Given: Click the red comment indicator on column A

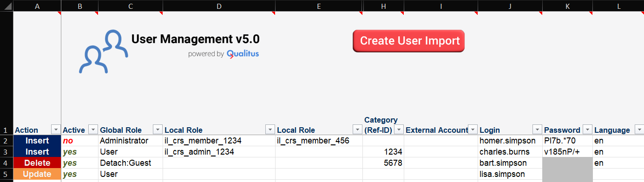Looking at the screenshot, I should [x=59, y=13].
